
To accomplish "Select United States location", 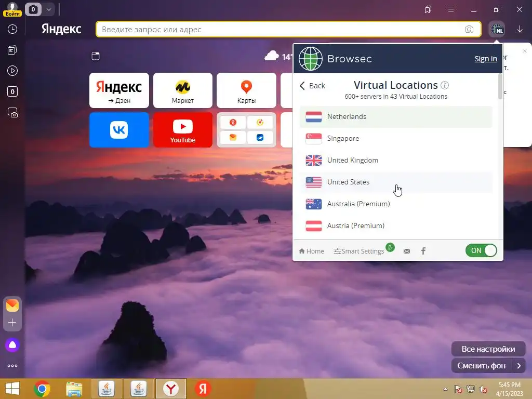I will point(396,182).
